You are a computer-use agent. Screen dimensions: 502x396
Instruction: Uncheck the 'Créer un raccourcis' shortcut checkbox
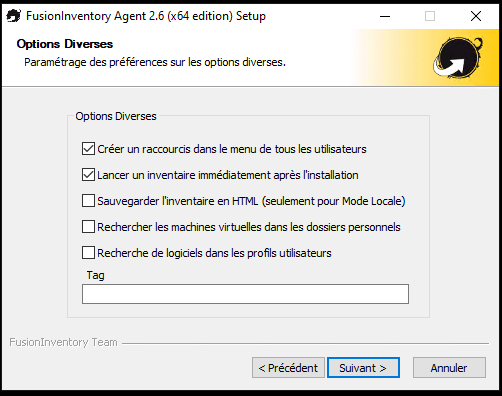tap(88, 149)
